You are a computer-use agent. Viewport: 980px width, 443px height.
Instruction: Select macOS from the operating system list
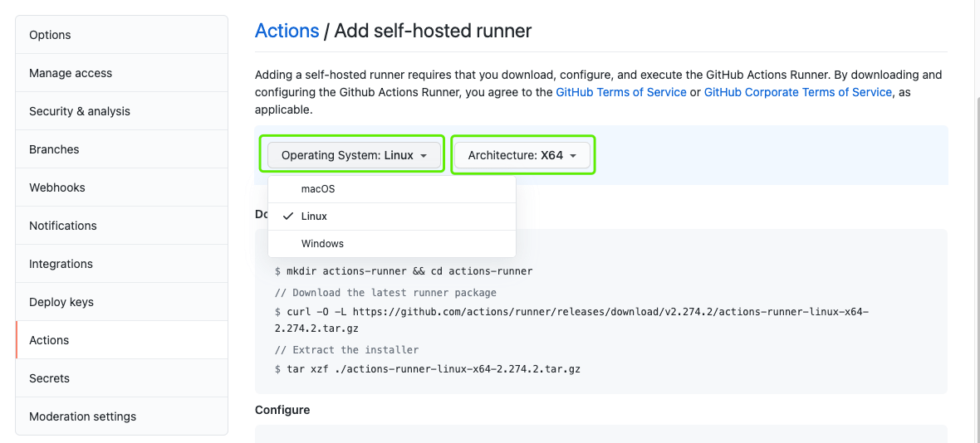point(392,189)
